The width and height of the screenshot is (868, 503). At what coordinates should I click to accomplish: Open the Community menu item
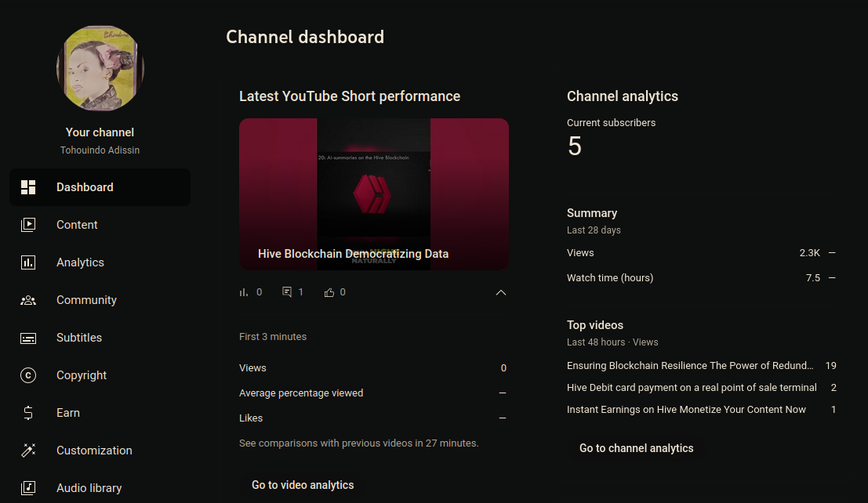100,300
